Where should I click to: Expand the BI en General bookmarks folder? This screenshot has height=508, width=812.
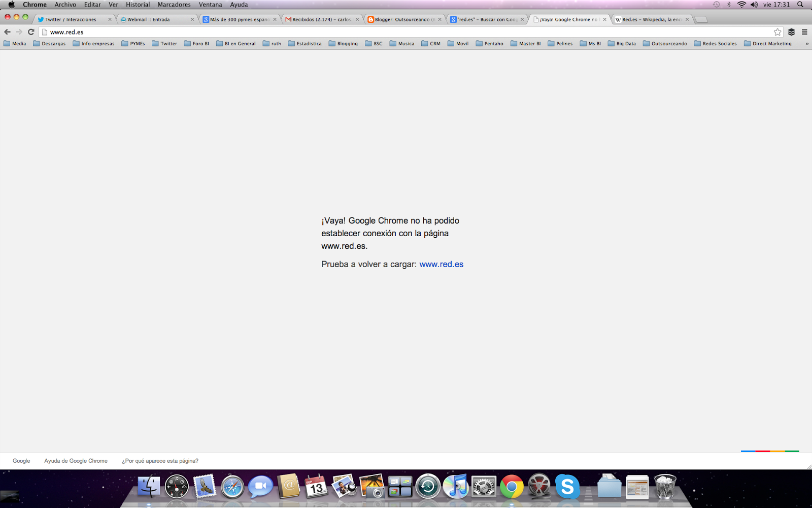click(x=236, y=44)
